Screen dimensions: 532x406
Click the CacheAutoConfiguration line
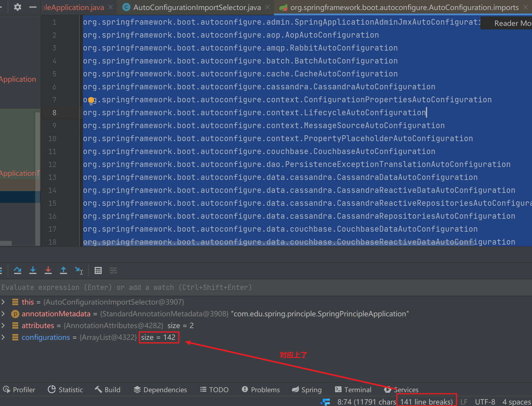pos(240,74)
